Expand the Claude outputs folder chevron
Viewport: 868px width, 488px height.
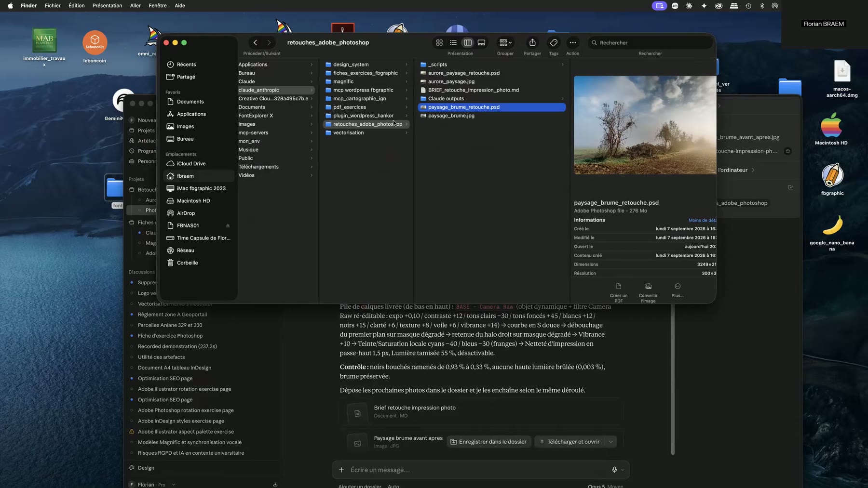click(562, 99)
